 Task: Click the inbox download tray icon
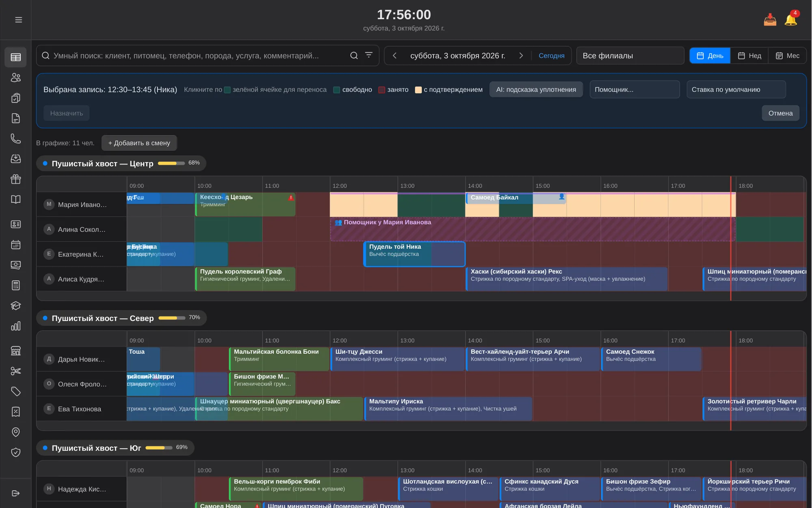point(770,20)
